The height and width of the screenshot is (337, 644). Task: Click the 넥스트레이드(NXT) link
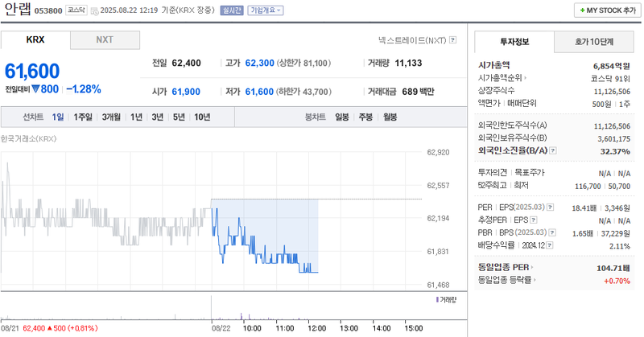click(x=412, y=40)
